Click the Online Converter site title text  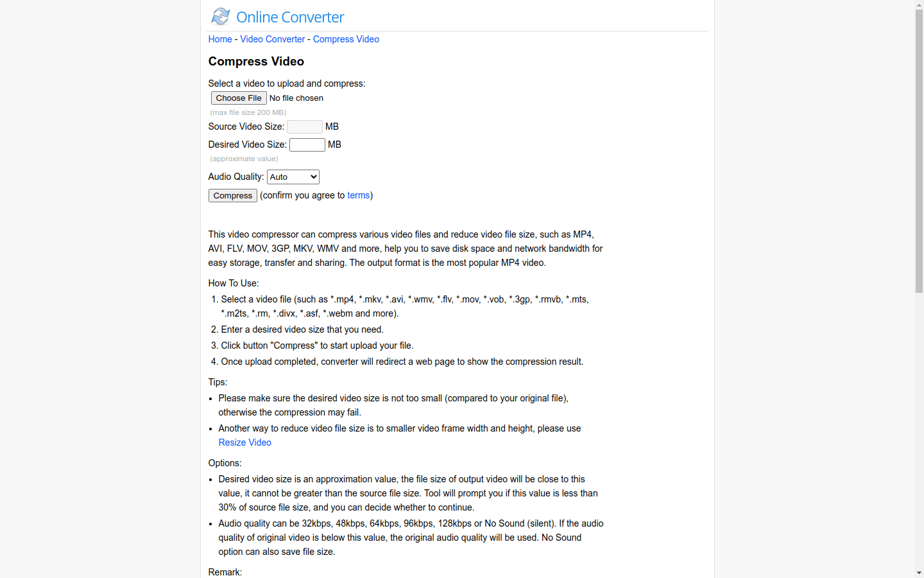click(x=289, y=17)
